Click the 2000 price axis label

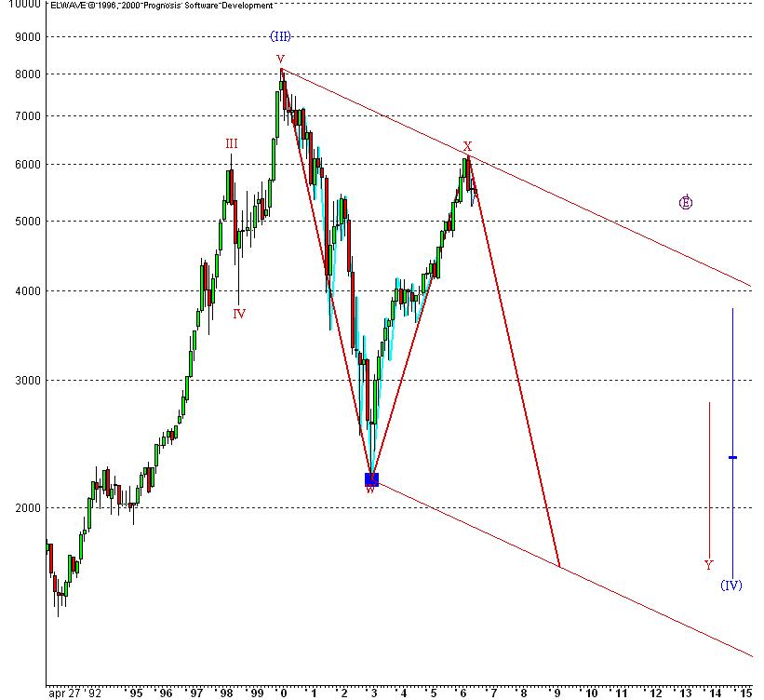(x=27, y=508)
